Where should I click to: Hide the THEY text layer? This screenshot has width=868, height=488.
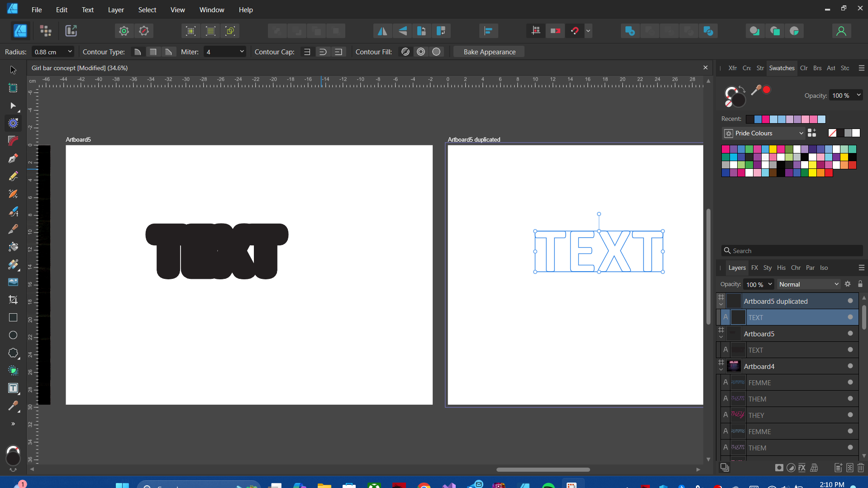pyautogui.click(x=850, y=415)
